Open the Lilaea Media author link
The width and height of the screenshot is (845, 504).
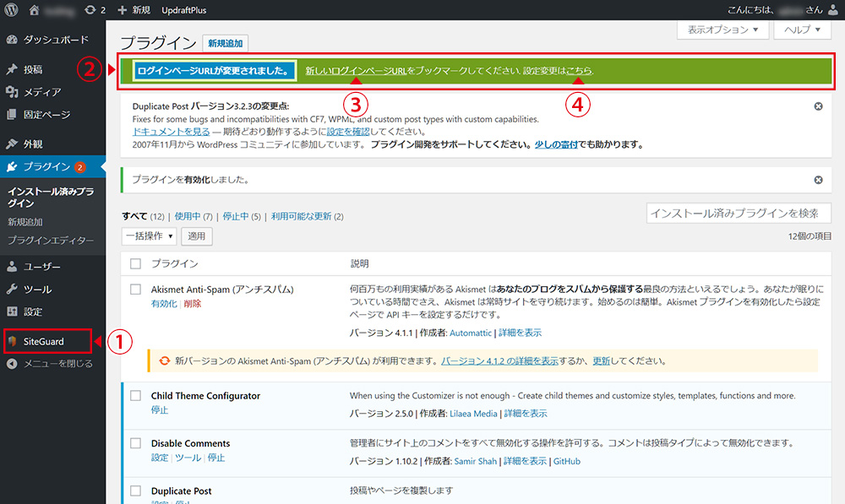point(473,414)
